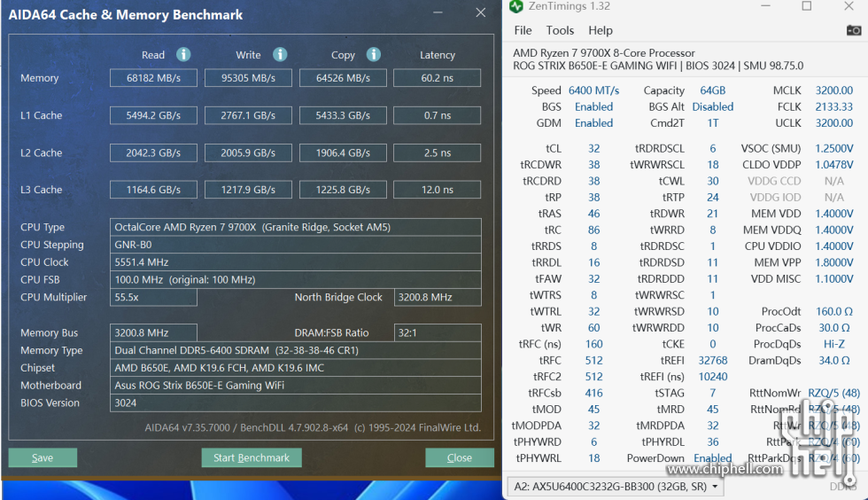Select the L1 Cache latency 0.7 ns field
This screenshot has width=868, height=500.
click(438, 115)
